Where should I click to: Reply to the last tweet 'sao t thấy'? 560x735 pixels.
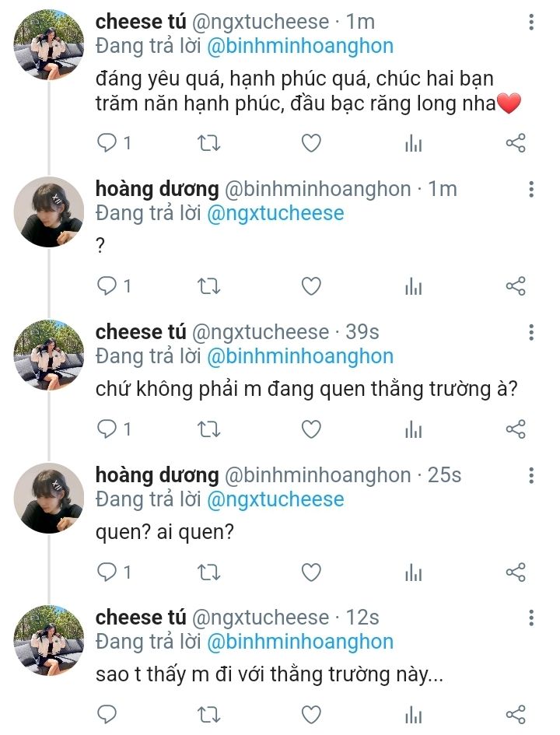pyautogui.click(x=107, y=715)
